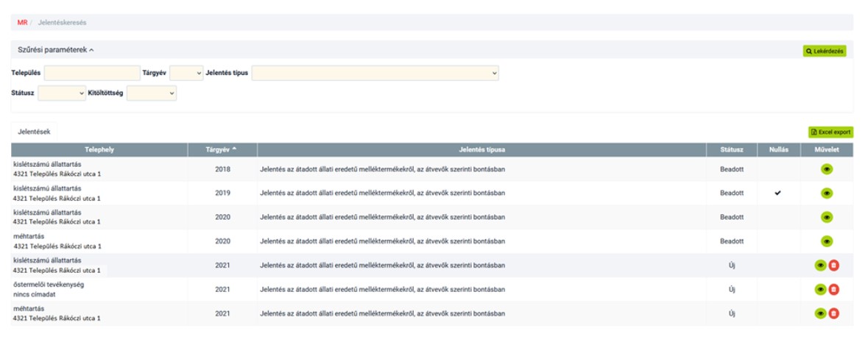Open the Kitöltöttség dropdown
The image size is (868, 342).
152,93
